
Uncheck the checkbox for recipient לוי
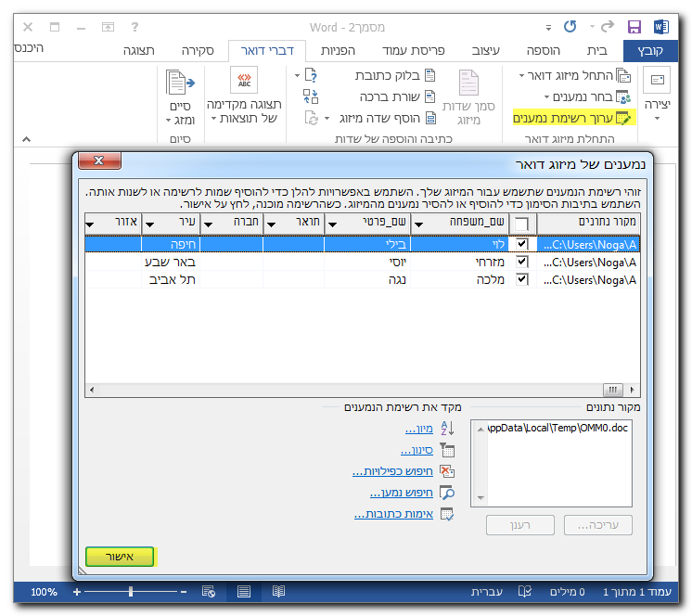pyautogui.click(x=522, y=244)
